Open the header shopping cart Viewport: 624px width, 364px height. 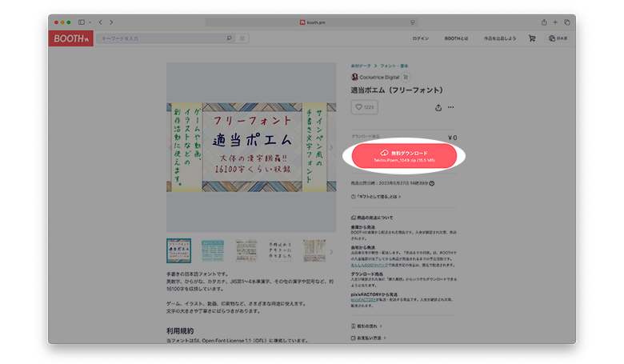coord(532,38)
